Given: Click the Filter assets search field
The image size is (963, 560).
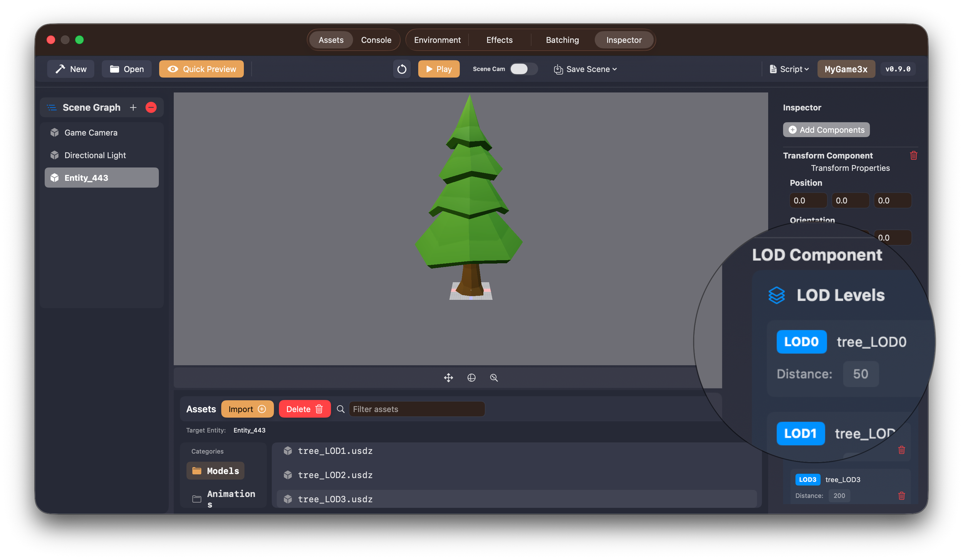Looking at the screenshot, I should tap(416, 409).
